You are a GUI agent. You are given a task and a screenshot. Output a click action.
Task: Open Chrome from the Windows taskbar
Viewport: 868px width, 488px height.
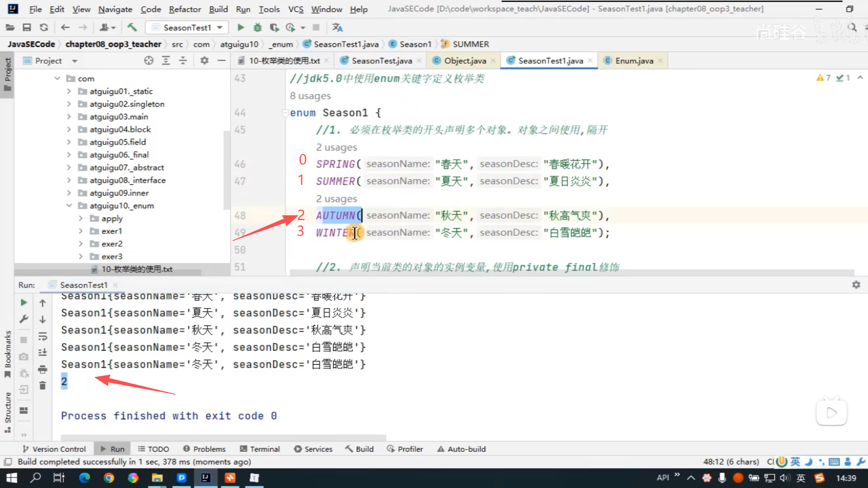108,478
